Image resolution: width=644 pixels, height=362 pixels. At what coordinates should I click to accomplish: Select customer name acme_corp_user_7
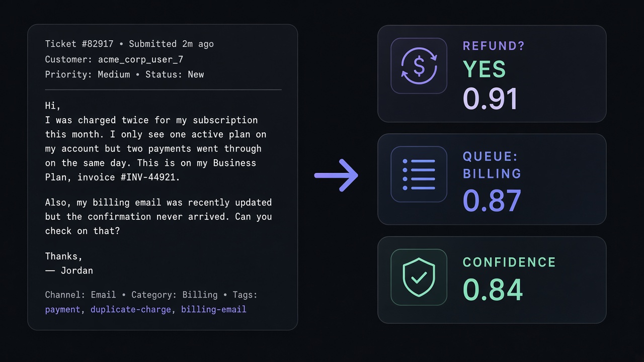click(x=140, y=59)
